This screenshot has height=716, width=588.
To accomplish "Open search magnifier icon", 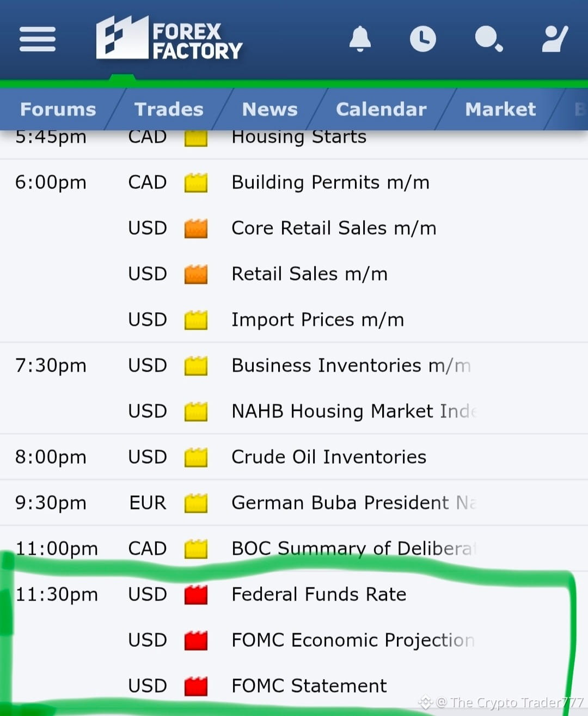I will [488, 39].
